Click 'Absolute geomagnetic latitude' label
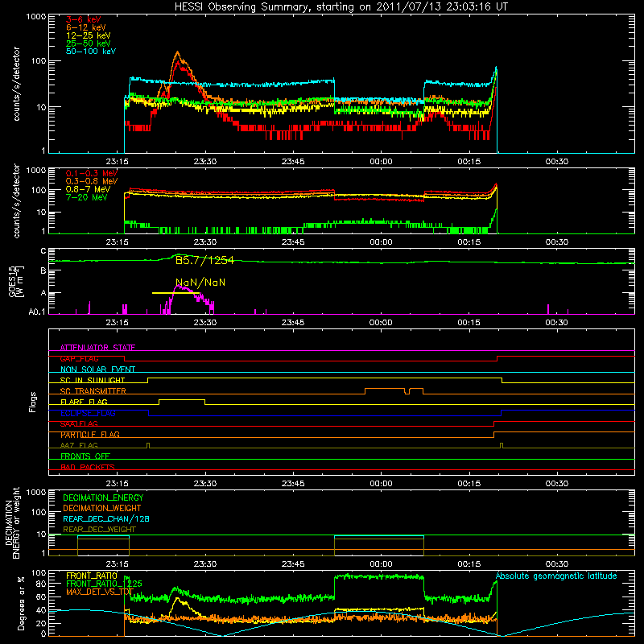This screenshot has width=644, height=644. 556,576
